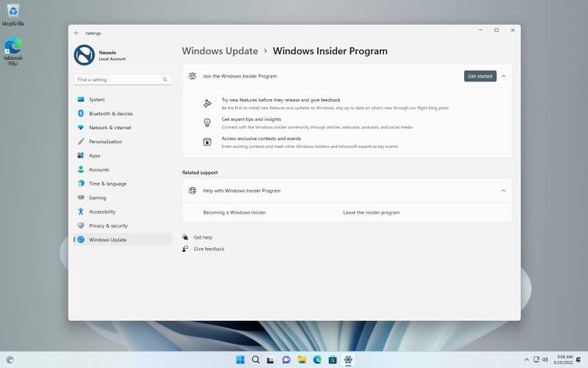Open the Personalization category

click(122, 142)
